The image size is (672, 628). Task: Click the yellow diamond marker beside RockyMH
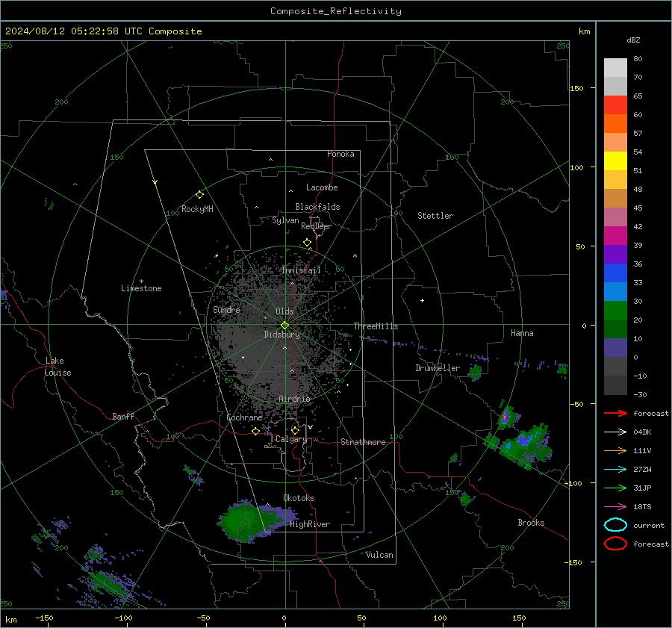199,195
